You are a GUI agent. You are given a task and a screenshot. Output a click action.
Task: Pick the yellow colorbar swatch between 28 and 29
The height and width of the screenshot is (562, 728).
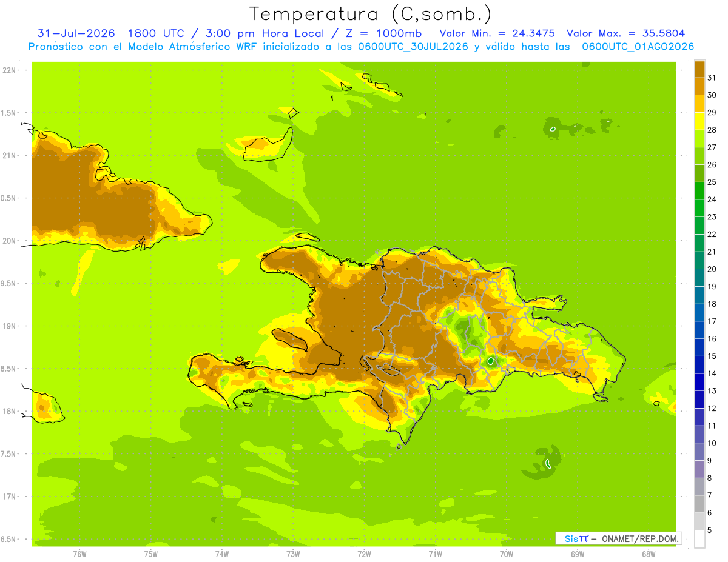pos(699,121)
